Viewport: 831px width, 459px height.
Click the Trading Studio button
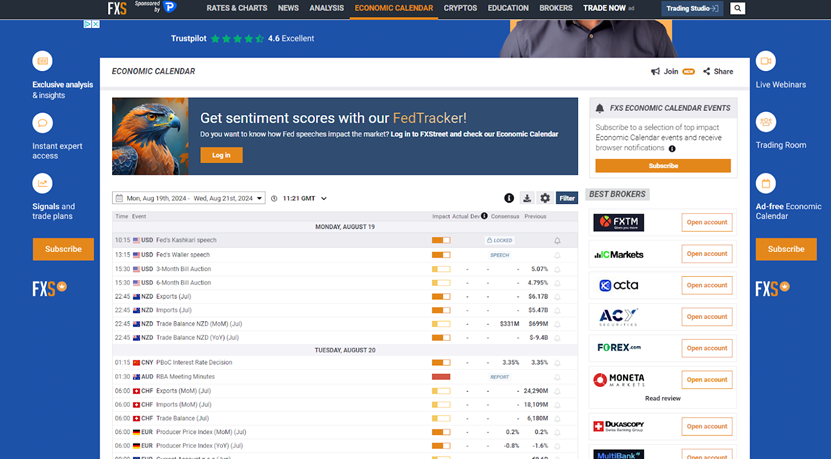click(x=692, y=8)
